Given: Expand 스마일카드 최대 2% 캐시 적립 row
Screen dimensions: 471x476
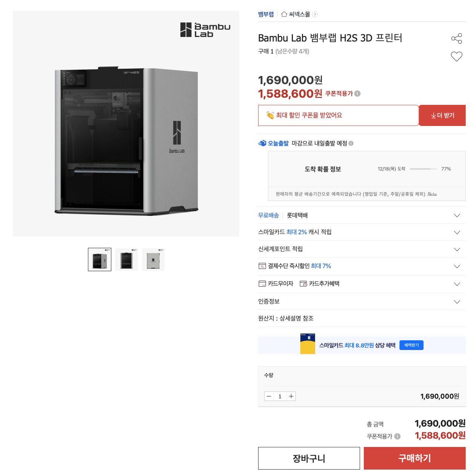Looking at the screenshot, I should 362,232.
